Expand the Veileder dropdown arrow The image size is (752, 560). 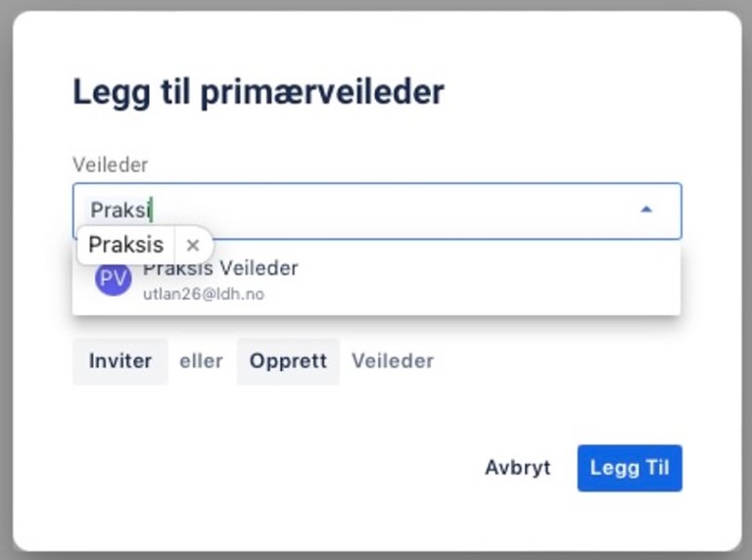pos(646,210)
